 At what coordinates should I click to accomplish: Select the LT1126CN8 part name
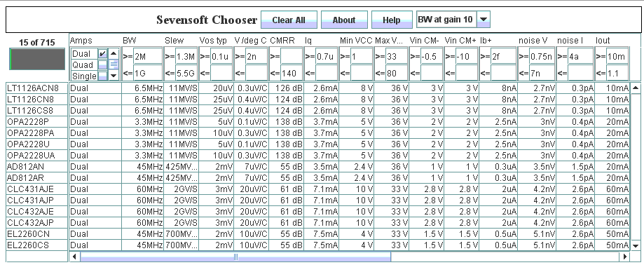tap(30, 99)
